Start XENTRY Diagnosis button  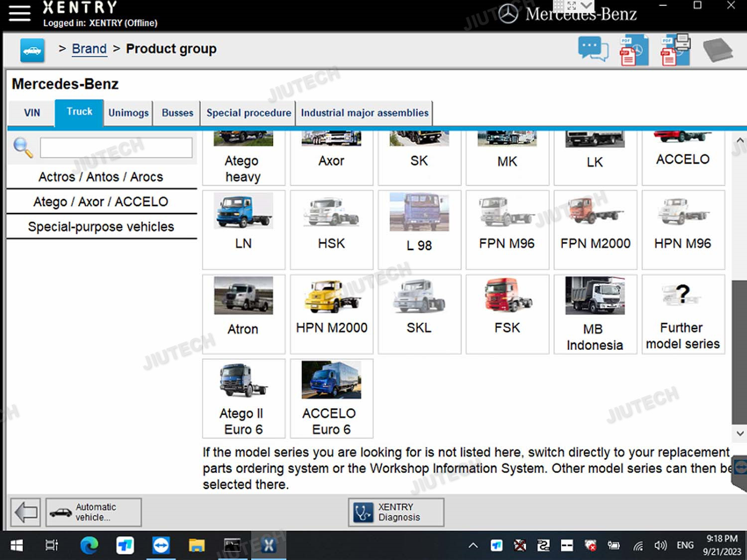(396, 512)
